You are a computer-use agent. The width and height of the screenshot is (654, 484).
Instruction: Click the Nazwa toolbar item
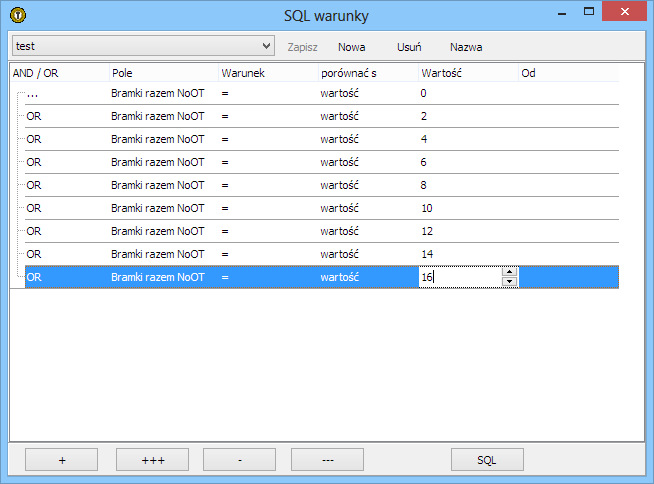tap(466, 47)
